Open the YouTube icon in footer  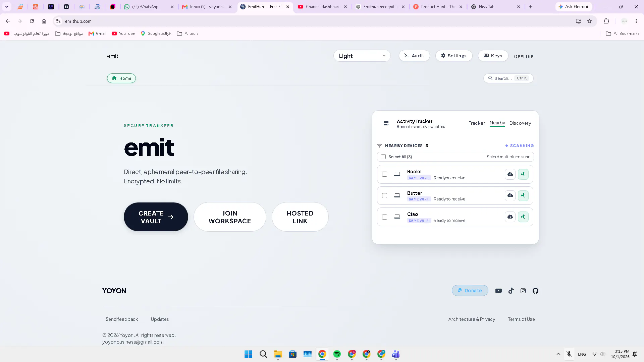tap(498, 291)
